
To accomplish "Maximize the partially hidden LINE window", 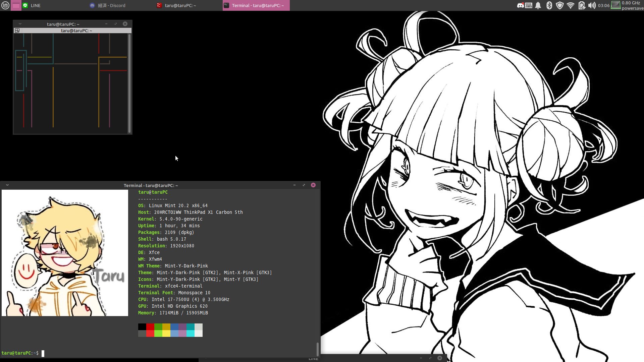I will point(430,358).
